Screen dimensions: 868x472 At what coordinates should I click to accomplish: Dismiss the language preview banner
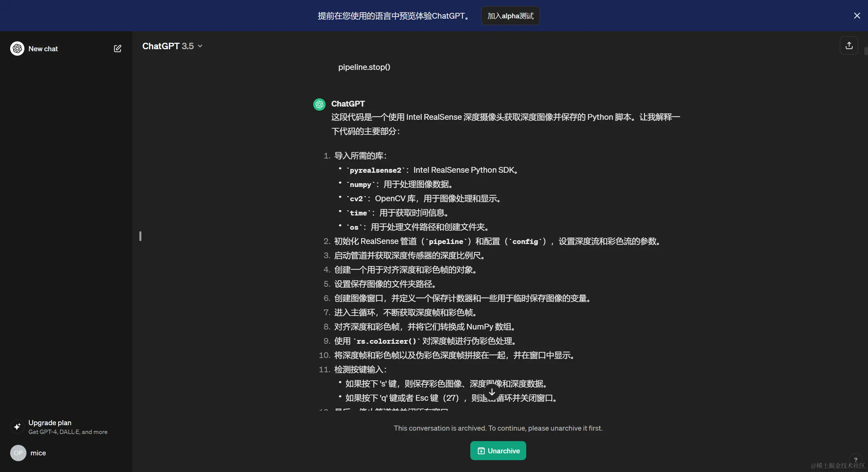click(x=857, y=16)
